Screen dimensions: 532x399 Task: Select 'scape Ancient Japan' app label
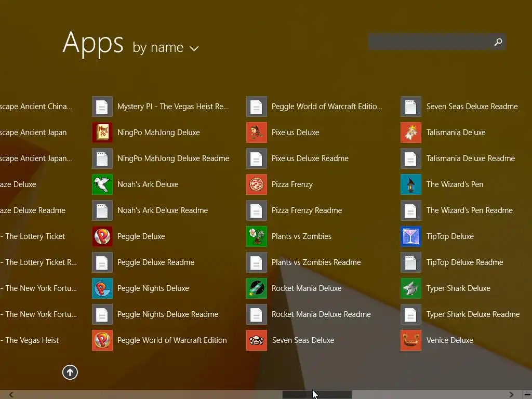pos(33,132)
